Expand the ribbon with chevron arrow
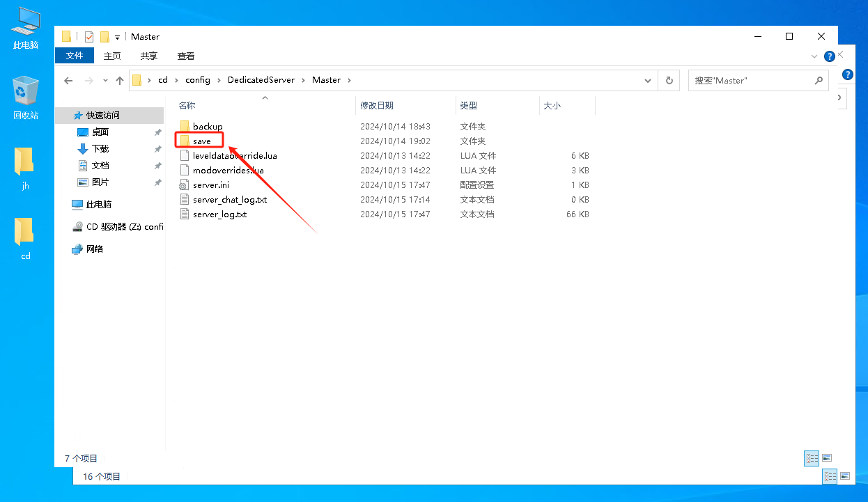Screen dimensions: 868x502 pyautogui.click(x=814, y=56)
